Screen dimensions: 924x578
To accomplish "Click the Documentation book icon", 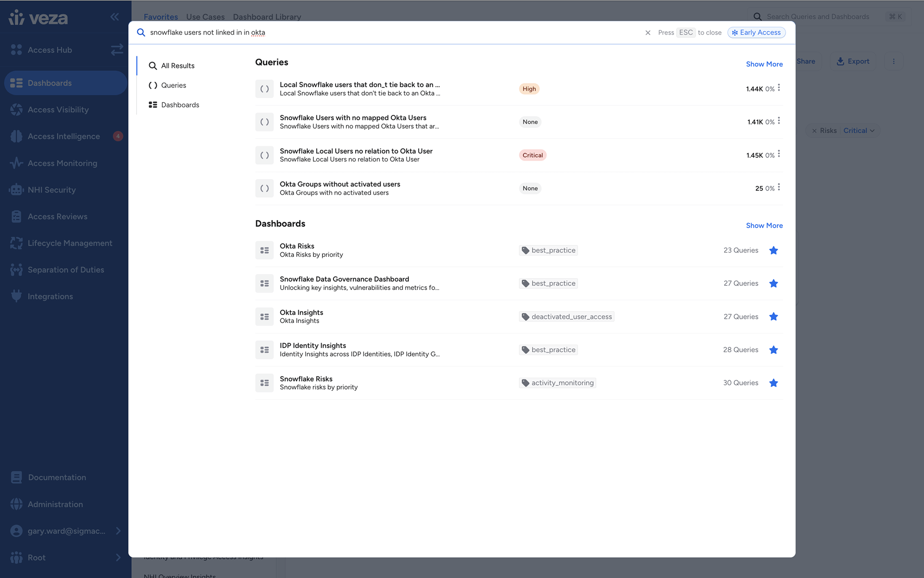I will click(16, 477).
